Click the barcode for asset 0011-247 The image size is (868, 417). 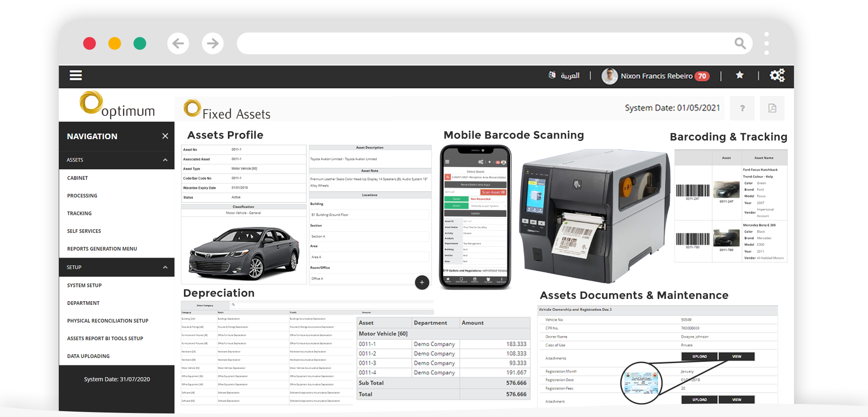click(x=693, y=191)
